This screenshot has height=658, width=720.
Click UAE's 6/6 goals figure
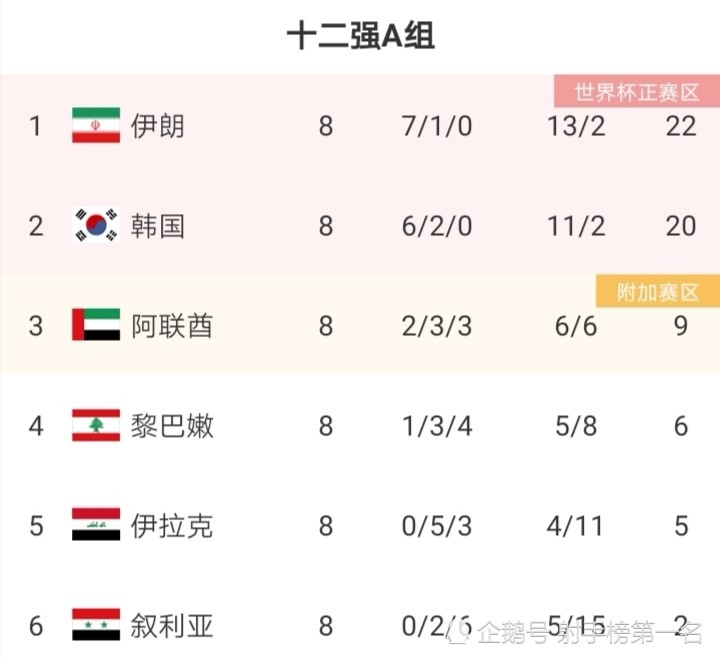click(576, 326)
